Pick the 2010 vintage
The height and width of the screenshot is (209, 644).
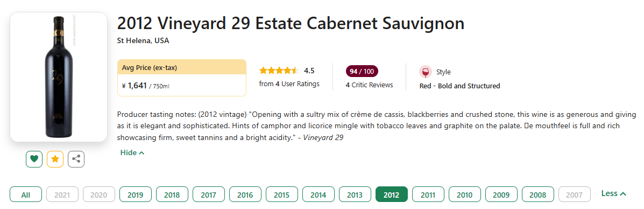pyautogui.click(x=465, y=194)
